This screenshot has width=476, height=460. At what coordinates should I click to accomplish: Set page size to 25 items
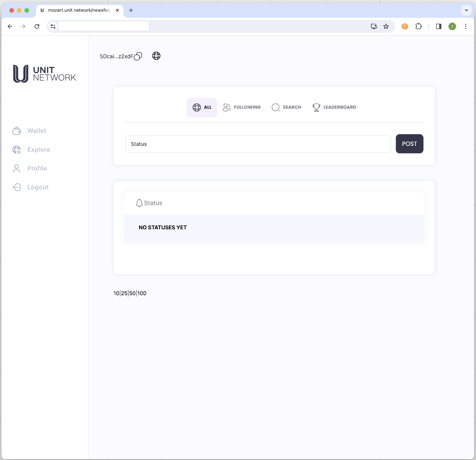coord(124,293)
